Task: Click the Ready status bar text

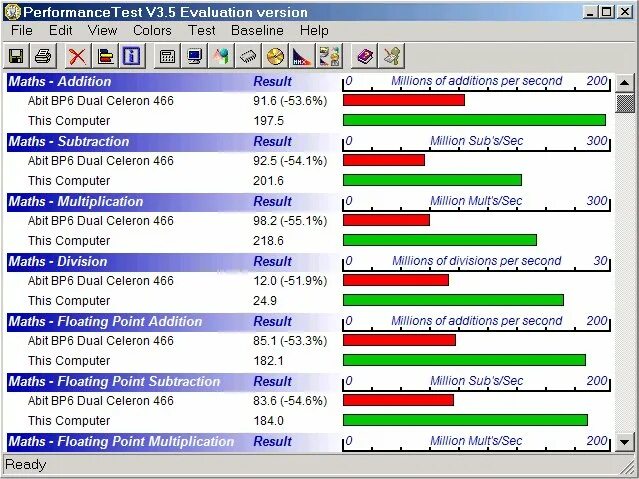Action: (26, 464)
